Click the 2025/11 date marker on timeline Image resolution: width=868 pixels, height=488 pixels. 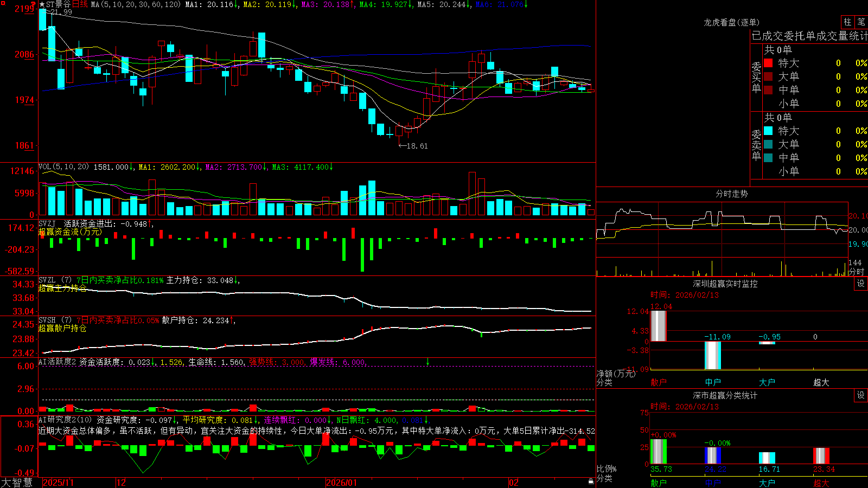tap(58, 483)
